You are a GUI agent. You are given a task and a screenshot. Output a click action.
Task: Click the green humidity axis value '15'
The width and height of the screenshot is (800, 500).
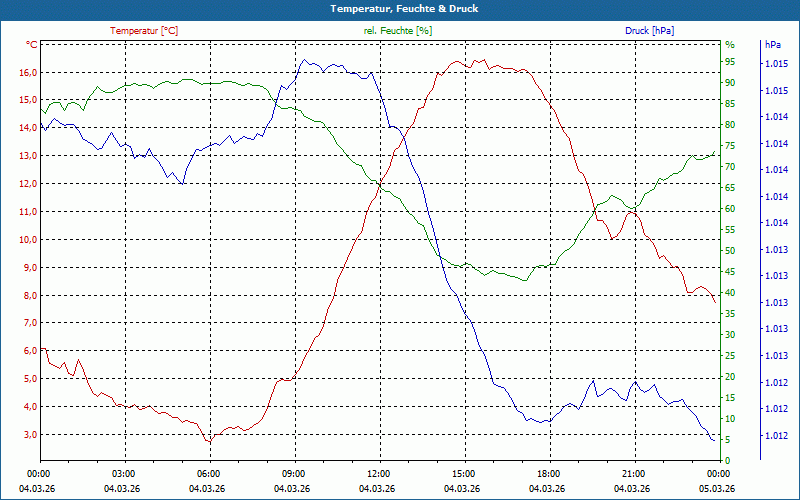pos(730,398)
